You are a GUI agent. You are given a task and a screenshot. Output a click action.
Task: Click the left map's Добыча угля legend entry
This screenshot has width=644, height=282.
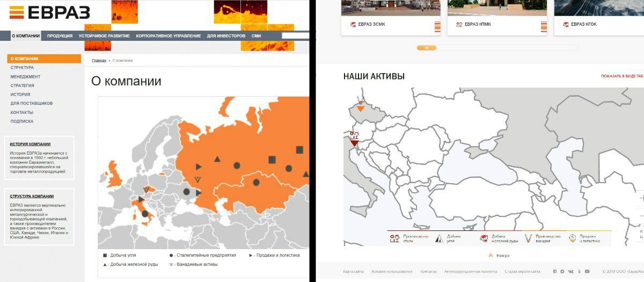click(120, 255)
